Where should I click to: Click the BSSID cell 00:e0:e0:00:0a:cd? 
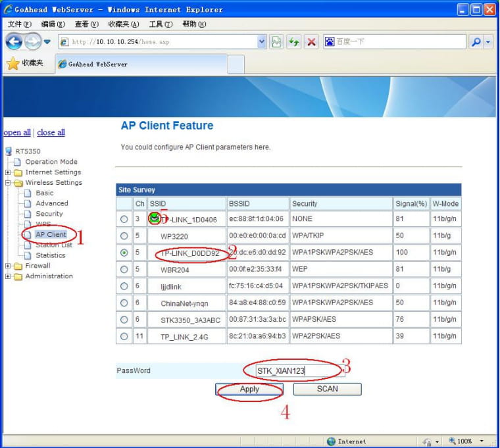pos(257,236)
